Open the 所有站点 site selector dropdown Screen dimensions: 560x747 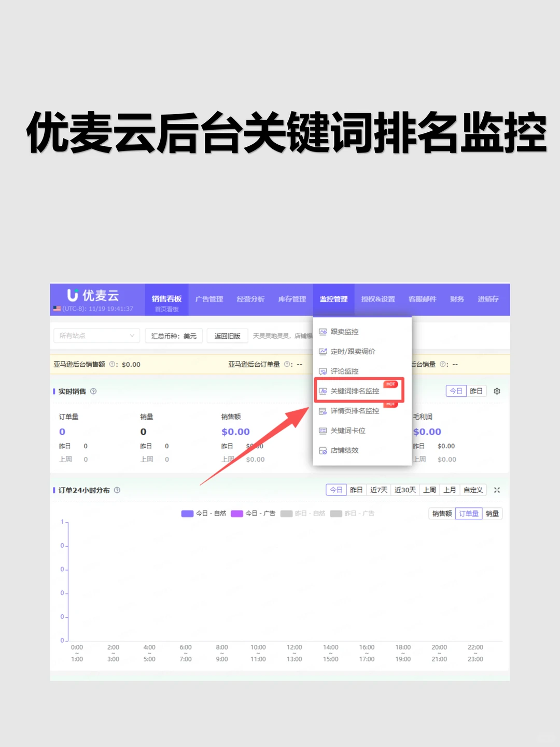(x=96, y=336)
